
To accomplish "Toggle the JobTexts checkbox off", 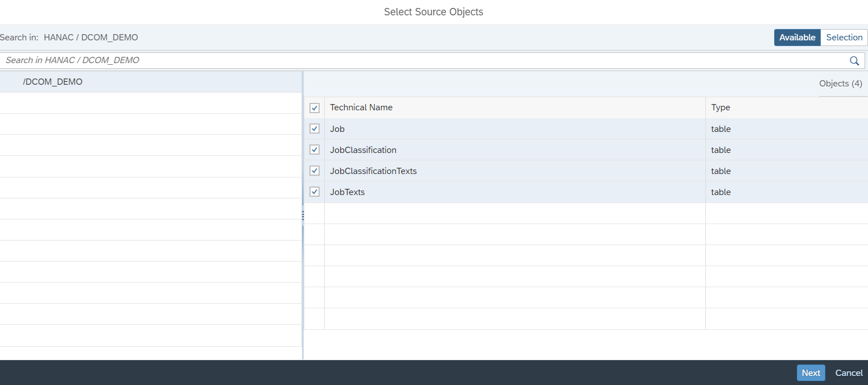I will [315, 192].
